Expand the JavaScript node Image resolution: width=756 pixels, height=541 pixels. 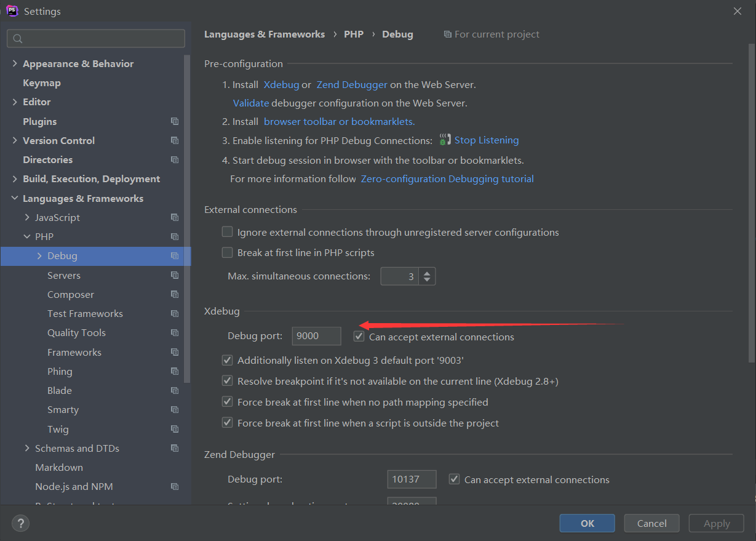[27, 218]
